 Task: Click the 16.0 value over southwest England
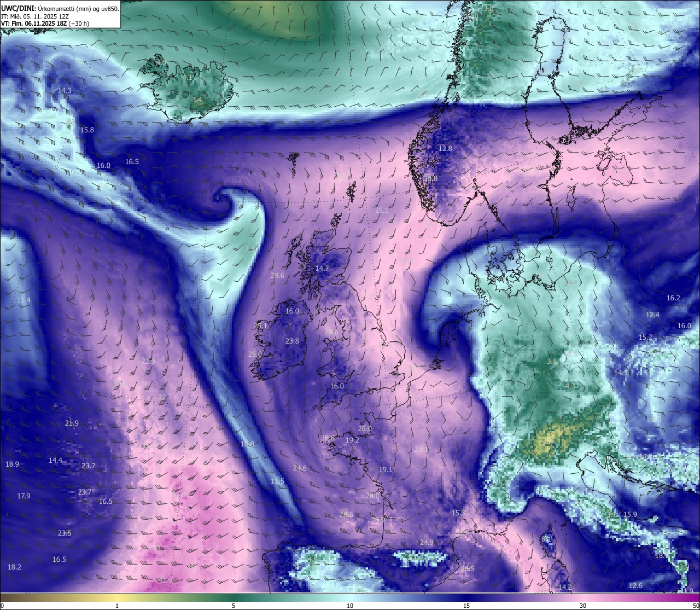pyautogui.click(x=337, y=386)
